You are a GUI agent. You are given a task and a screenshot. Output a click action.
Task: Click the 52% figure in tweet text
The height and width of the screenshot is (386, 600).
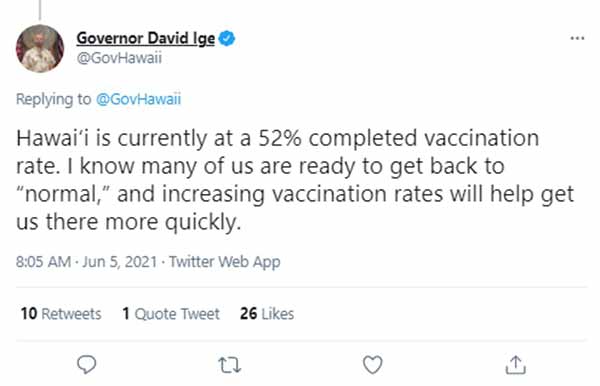pos(280,138)
